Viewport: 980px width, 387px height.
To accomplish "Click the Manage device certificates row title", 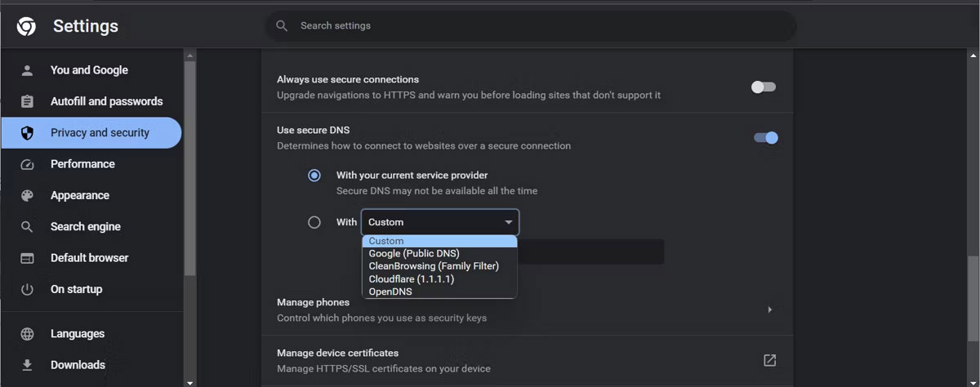I will [337, 353].
